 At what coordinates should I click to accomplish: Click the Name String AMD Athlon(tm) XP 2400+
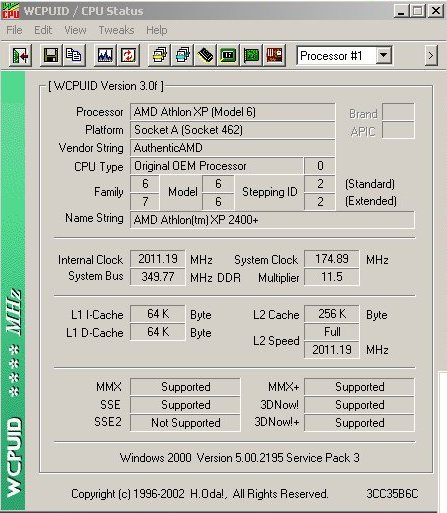(x=272, y=220)
